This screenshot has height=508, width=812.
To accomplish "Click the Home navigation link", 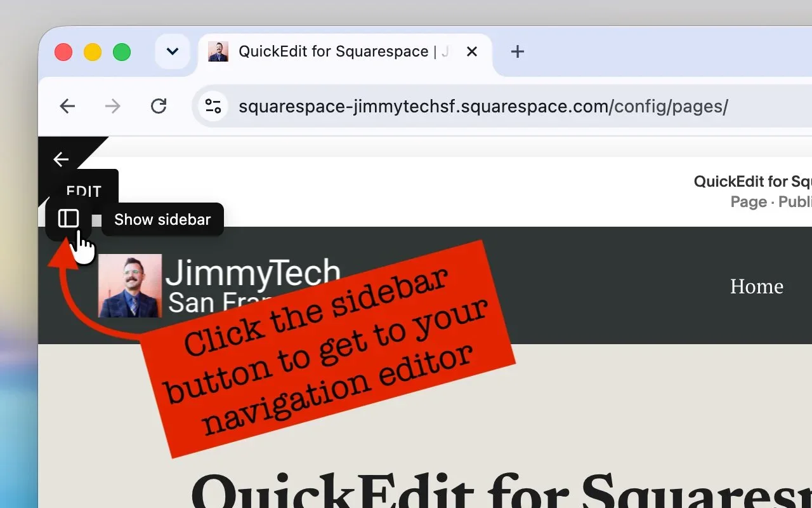I will tap(757, 286).
